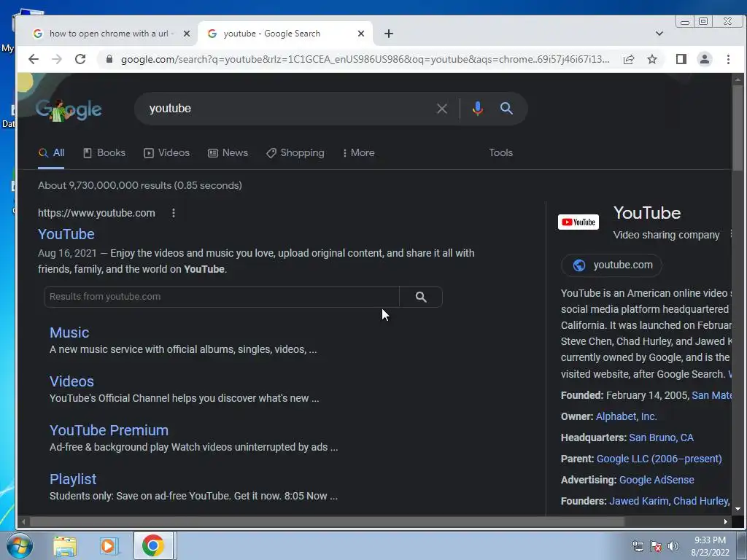Click the Chrome taskbar icon
The width and height of the screenshot is (747, 560).
tap(152, 545)
